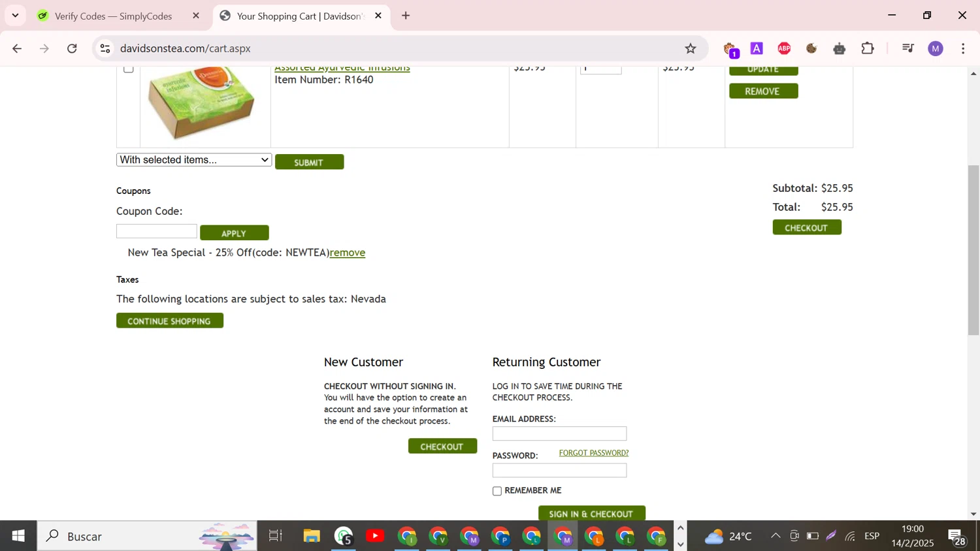Open the cookie extension icon

pos(811,48)
